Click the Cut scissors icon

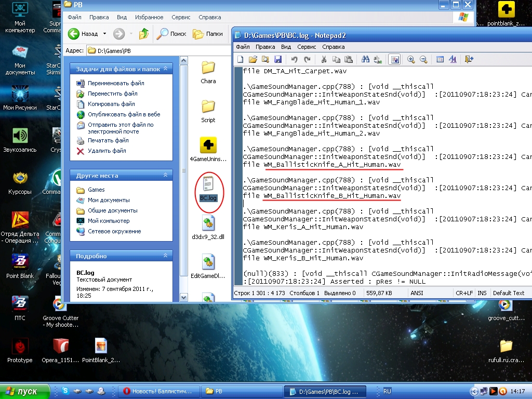[324, 60]
